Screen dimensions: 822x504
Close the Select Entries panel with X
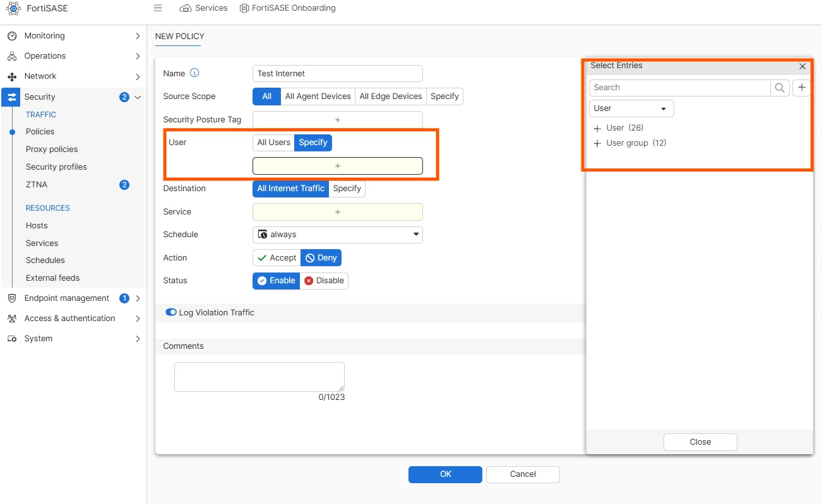pos(802,66)
